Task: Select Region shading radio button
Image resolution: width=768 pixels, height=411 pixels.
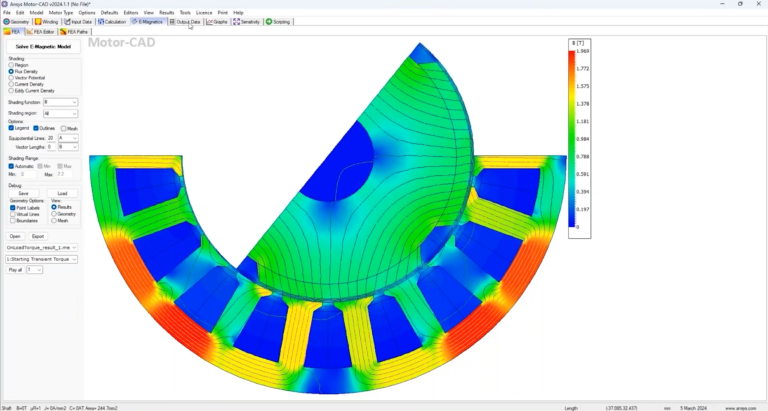Action: pos(11,65)
